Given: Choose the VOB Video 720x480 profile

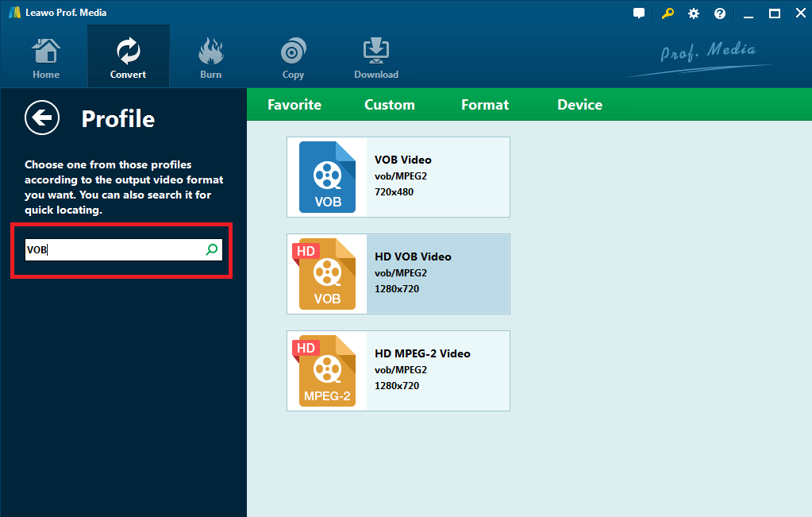Looking at the screenshot, I should point(437,176).
